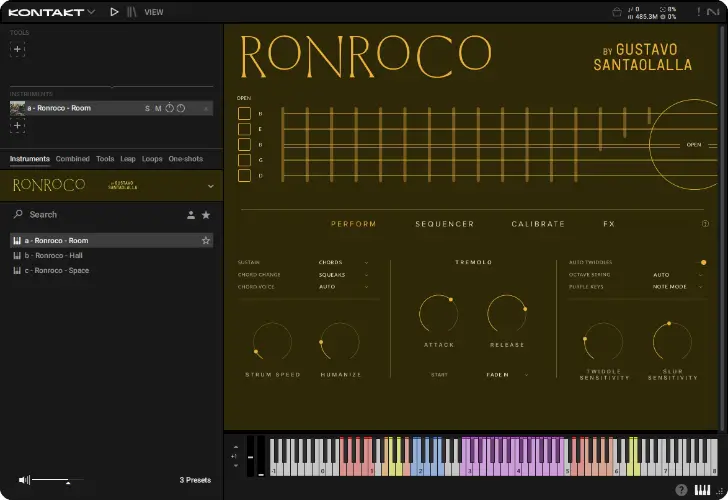Image resolution: width=728 pixels, height=500 pixels.
Task: Expand the Ronroco library banner chevron
Action: [210, 186]
